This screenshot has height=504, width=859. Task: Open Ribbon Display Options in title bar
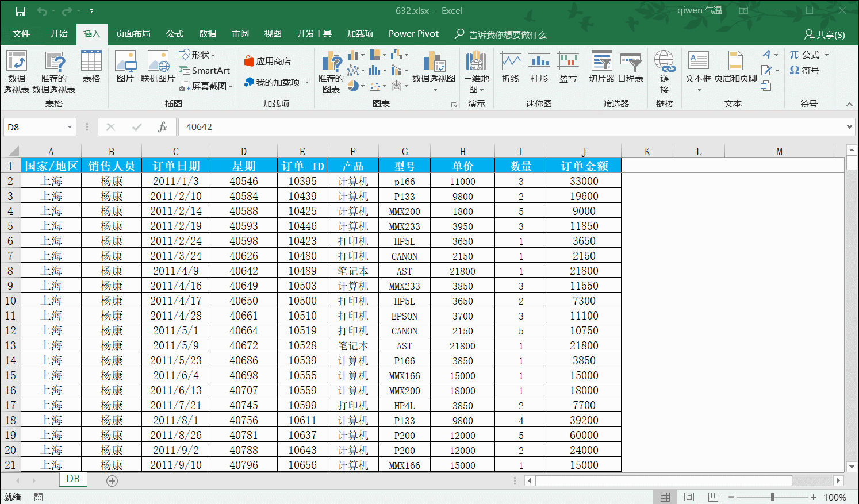[743, 10]
